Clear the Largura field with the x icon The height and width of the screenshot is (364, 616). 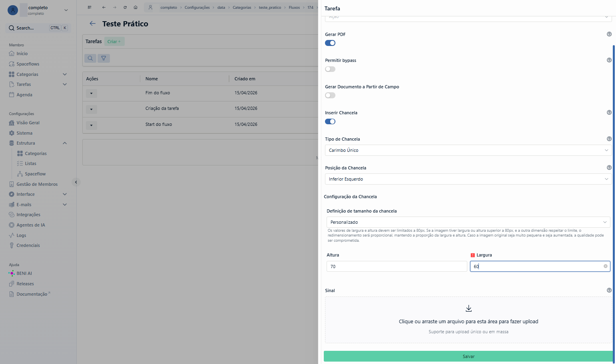point(605,266)
